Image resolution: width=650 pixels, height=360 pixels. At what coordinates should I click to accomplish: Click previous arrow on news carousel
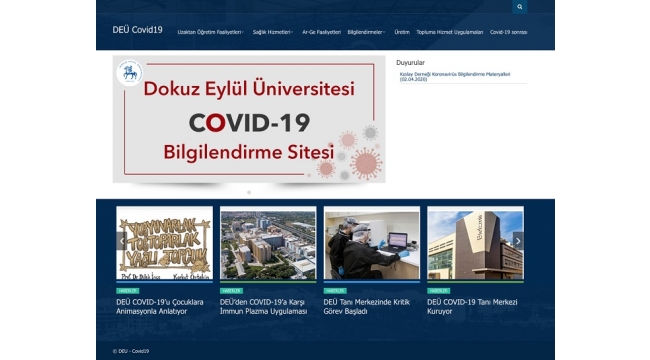122,241
